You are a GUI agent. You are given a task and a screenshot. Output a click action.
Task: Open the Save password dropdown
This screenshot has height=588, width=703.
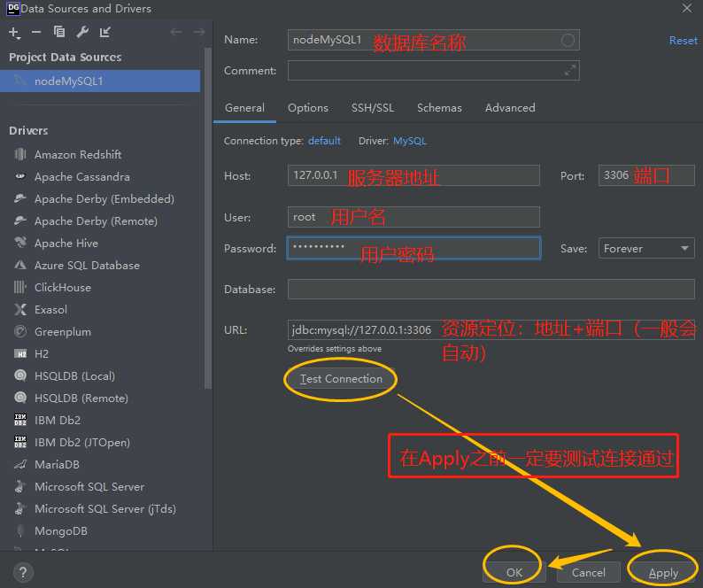(646, 249)
